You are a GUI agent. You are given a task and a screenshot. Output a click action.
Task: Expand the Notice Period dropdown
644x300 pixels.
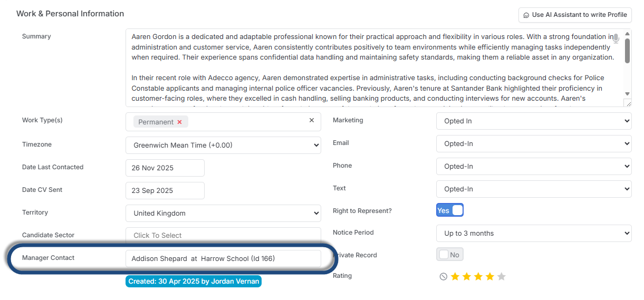534,233
